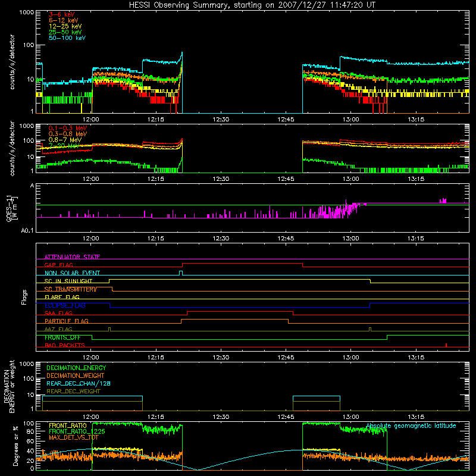Select the DECIMATION_ENERGY legend label
Screen dimensions: 476x476
coord(76,368)
